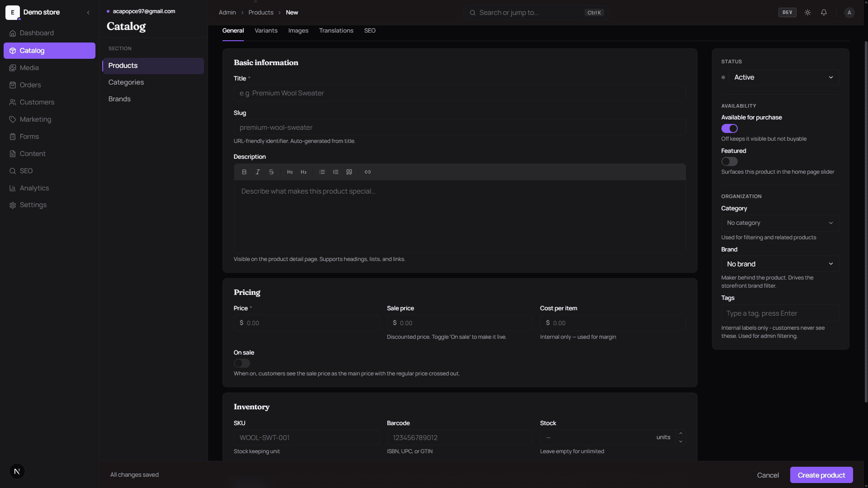This screenshot has height=488, width=868.
Task: Click the Next.js N badge
Action: [17, 471]
